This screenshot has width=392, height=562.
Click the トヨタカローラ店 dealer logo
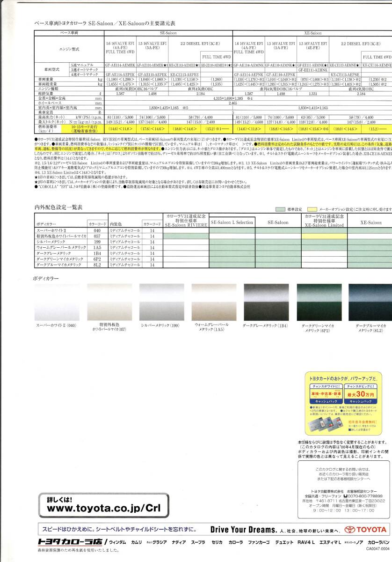[x=71, y=542]
